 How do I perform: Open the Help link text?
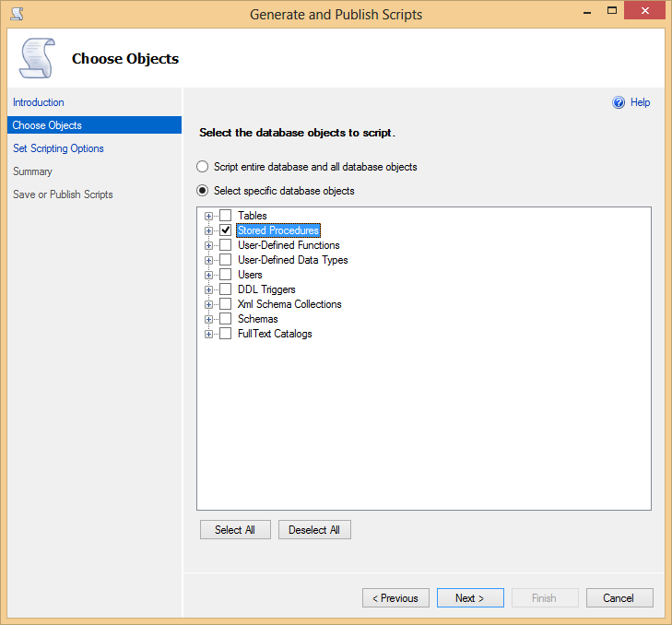pos(641,102)
